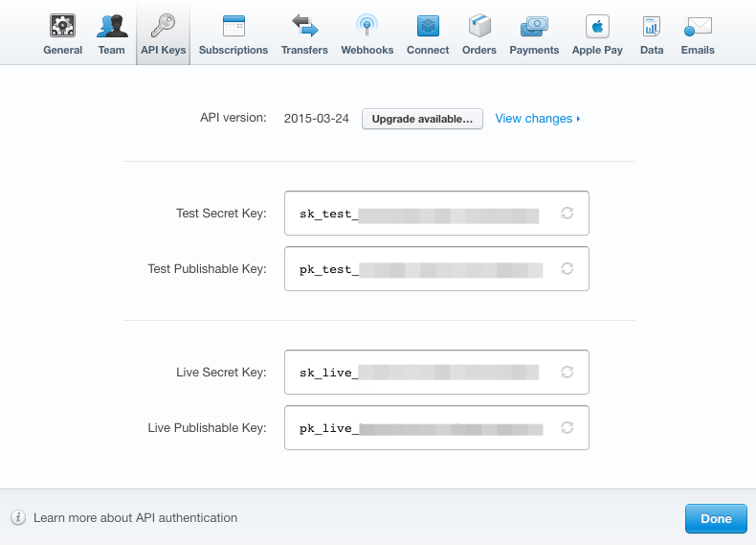Open the View changes link
This screenshot has height=545, width=756.
point(534,119)
